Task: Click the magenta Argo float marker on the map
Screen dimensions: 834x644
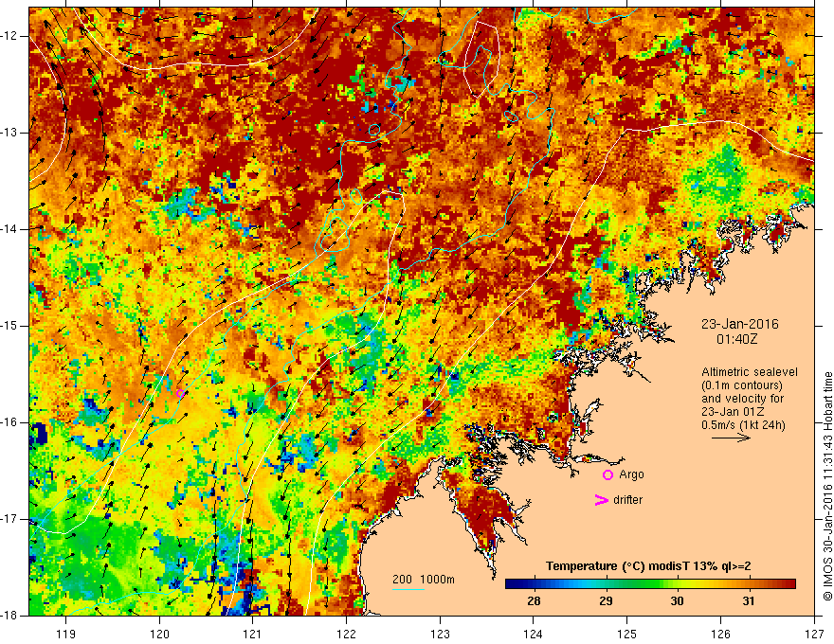Action: [180, 394]
